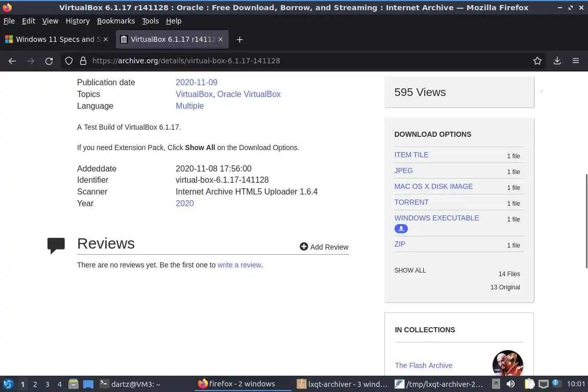Click the address bar URL
Screen dimensions: 588x392
pos(186,61)
